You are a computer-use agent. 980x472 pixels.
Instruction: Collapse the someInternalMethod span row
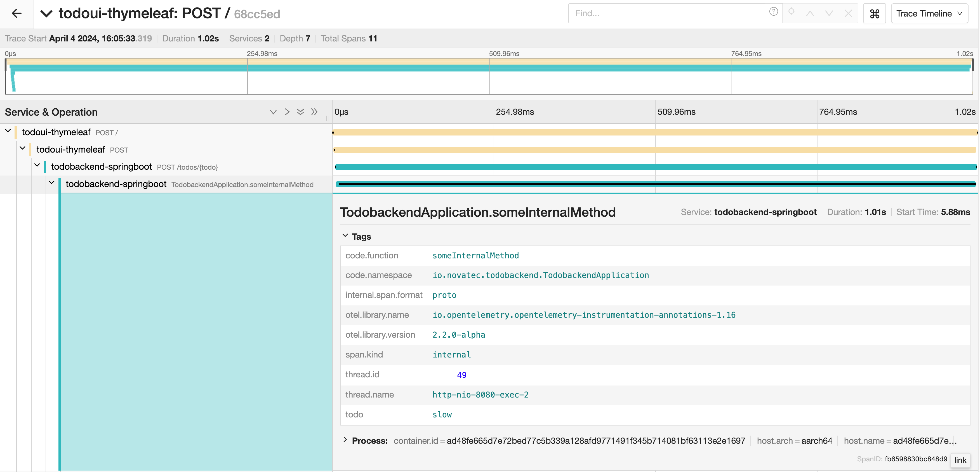click(x=52, y=183)
